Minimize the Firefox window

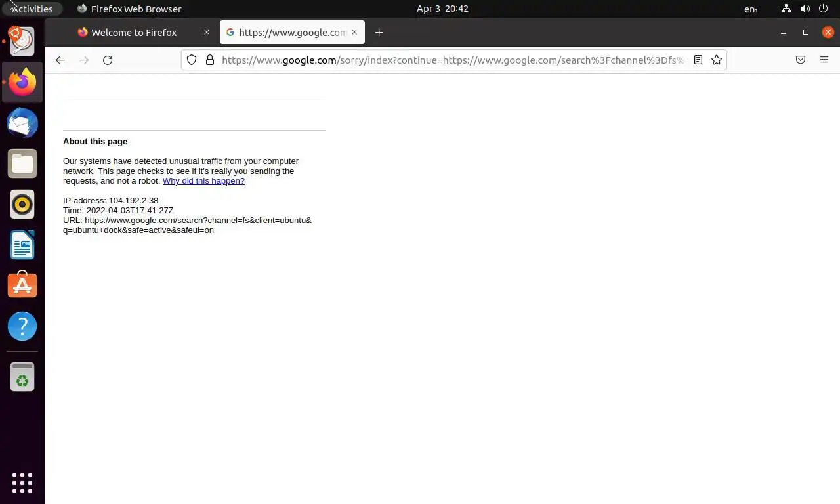click(783, 32)
